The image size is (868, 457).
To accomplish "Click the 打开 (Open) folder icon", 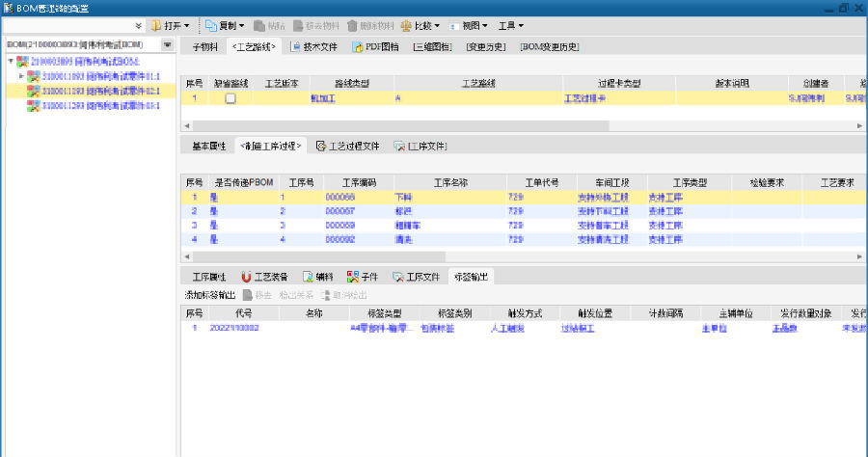I will [x=154, y=25].
